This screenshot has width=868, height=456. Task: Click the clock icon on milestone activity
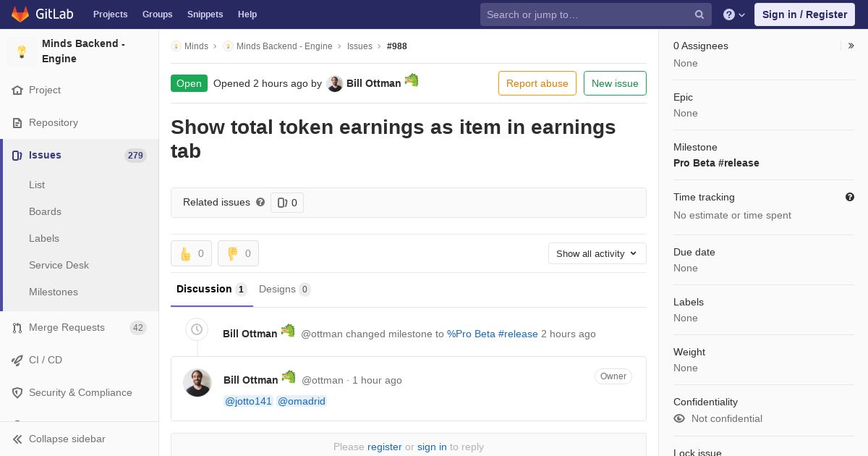pos(197,329)
